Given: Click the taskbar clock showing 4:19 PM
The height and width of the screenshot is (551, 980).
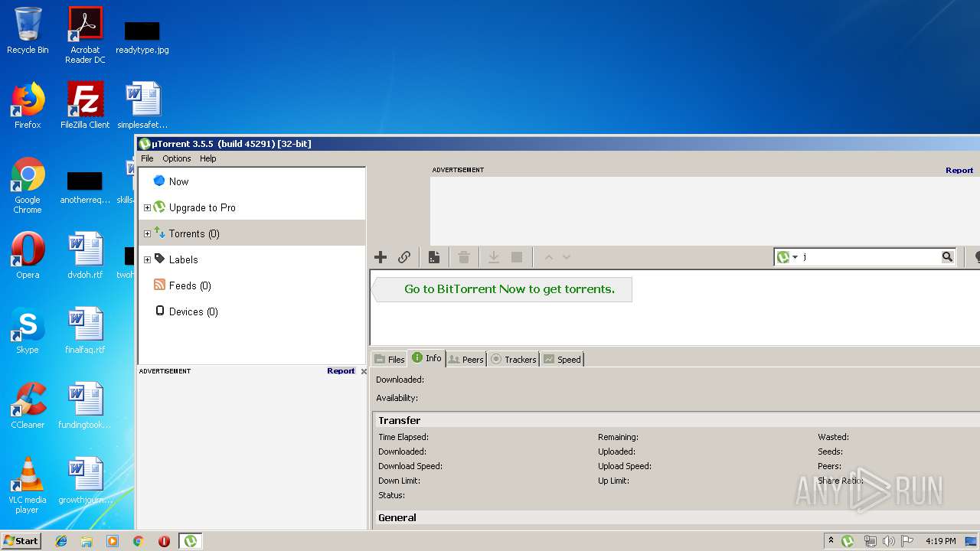Looking at the screenshot, I should [x=940, y=541].
